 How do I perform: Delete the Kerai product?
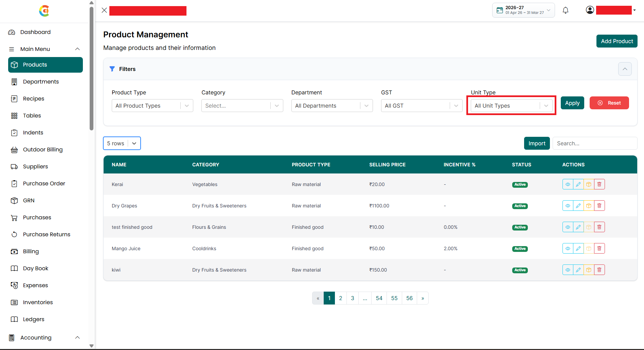pyautogui.click(x=599, y=184)
